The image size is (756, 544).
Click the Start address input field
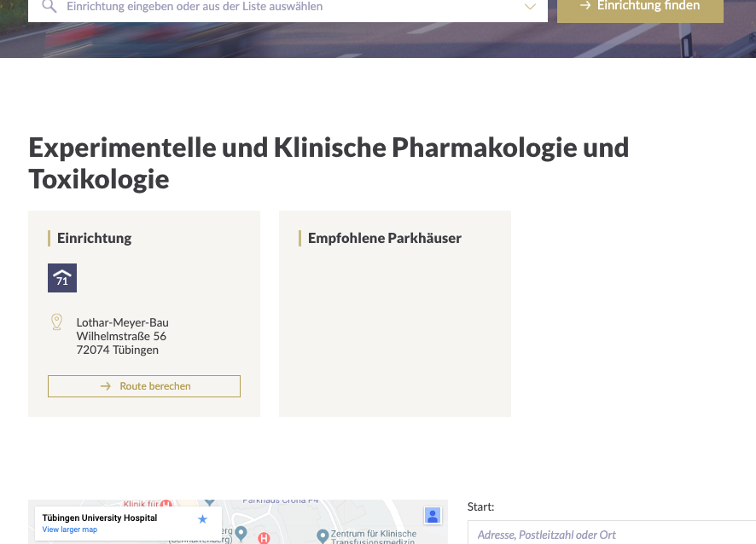tap(611, 534)
